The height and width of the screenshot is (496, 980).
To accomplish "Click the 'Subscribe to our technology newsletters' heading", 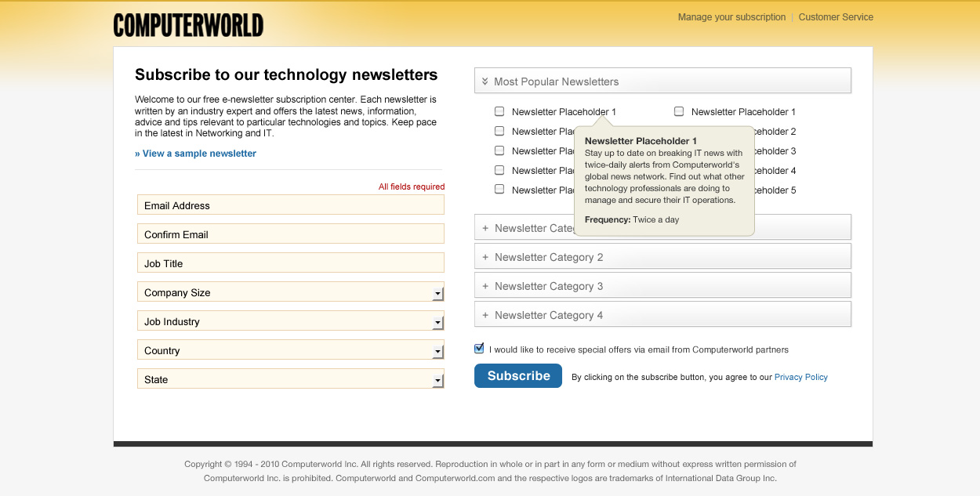I will tap(286, 75).
